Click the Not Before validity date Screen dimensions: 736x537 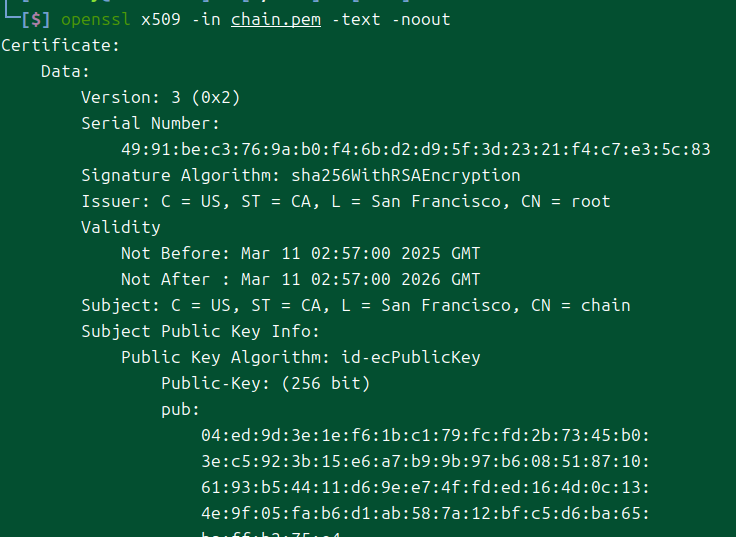[x=360, y=253]
